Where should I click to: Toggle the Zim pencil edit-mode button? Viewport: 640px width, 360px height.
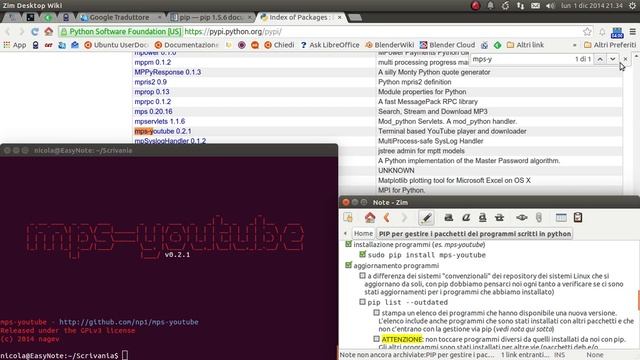coord(426,218)
